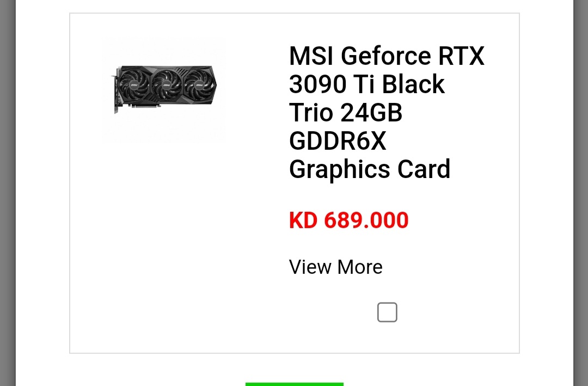
Task: Dismiss popup via left gray backdrop
Action: tap(8, 193)
